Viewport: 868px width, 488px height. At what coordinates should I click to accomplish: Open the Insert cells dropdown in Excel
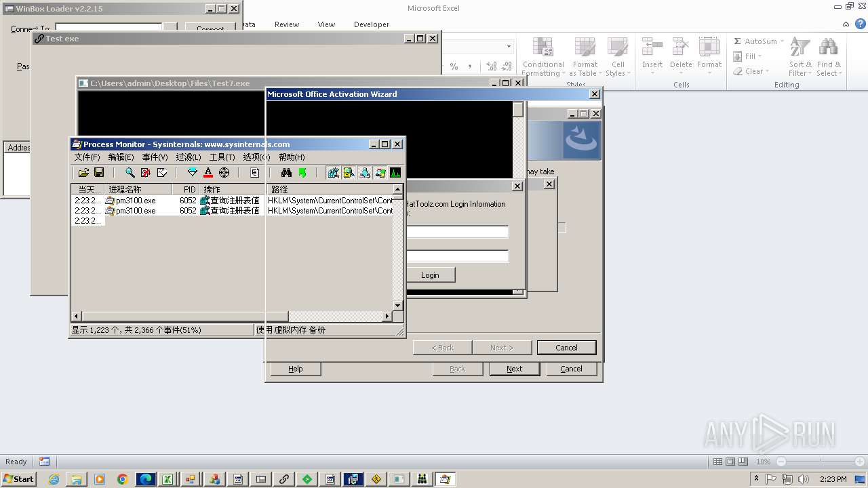point(652,57)
